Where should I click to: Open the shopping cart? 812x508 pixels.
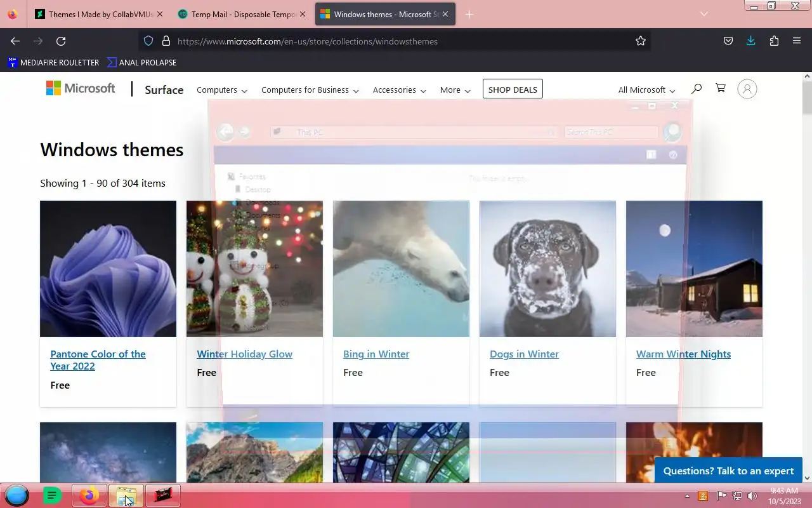721,88
